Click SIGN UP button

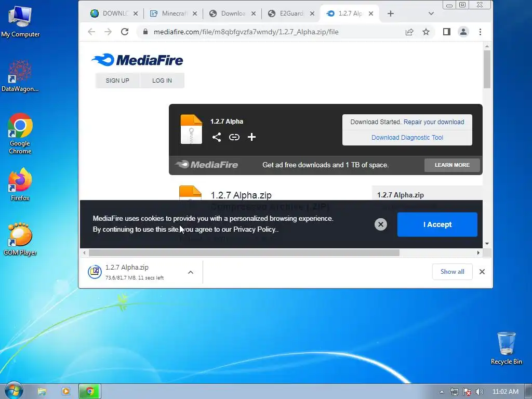117,81
